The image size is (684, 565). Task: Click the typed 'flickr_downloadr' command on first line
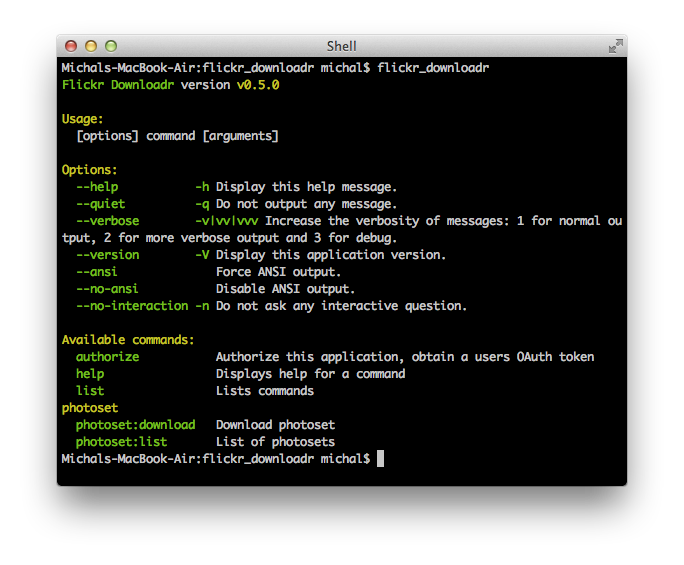coord(433,68)
